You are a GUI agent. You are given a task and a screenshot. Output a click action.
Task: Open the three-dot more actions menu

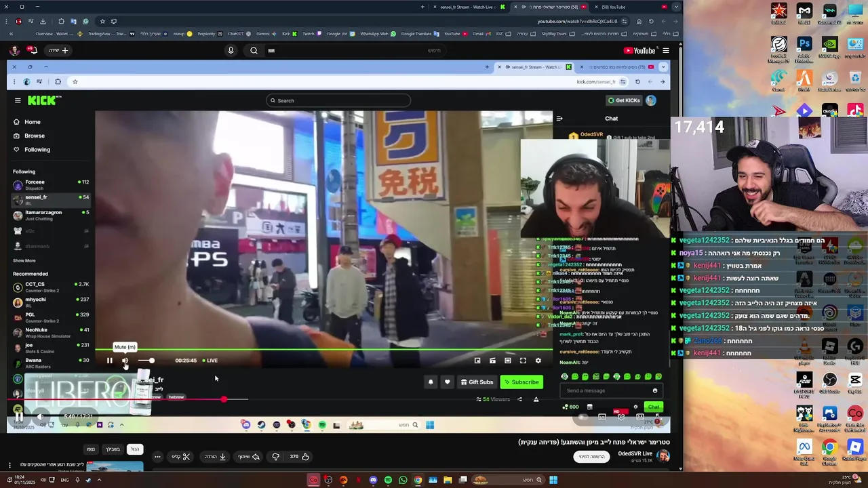tap(157, 457)
